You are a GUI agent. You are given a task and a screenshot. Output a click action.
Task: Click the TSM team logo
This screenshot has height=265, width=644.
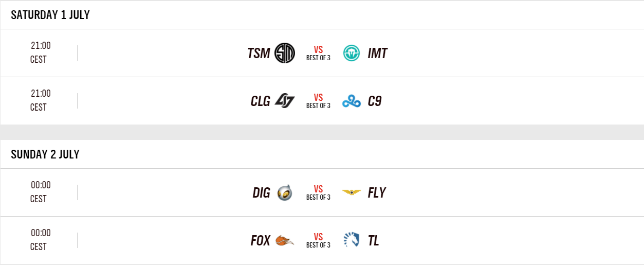[285, 53]
